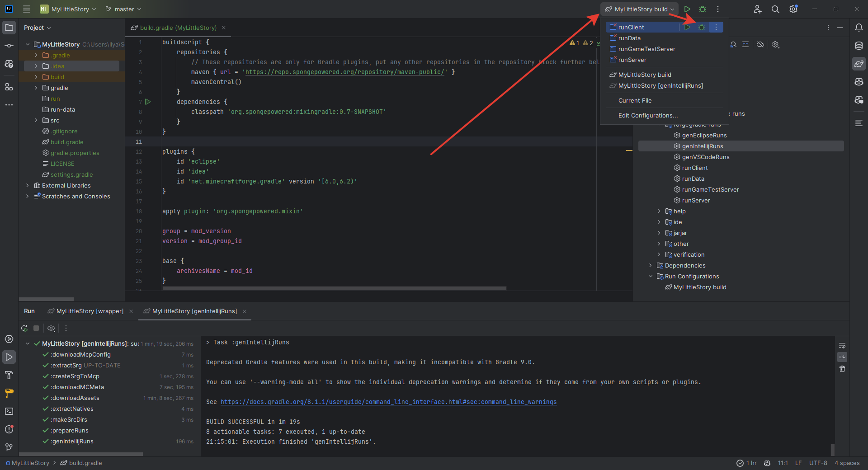The image size is (868, 470).
Task: Open the Notifications bell icon
Action: coord(859,28)
